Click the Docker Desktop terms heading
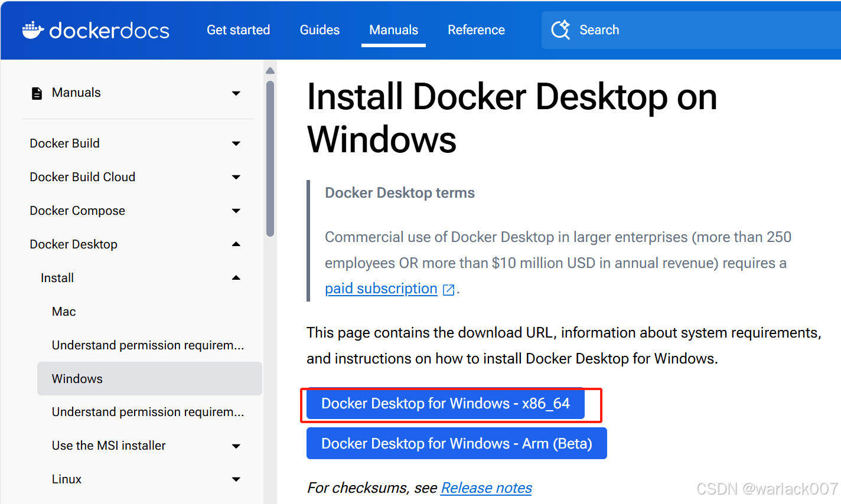The width and height of the screenshot is (841, 504). pyautogui.click(x=400, y=193)
